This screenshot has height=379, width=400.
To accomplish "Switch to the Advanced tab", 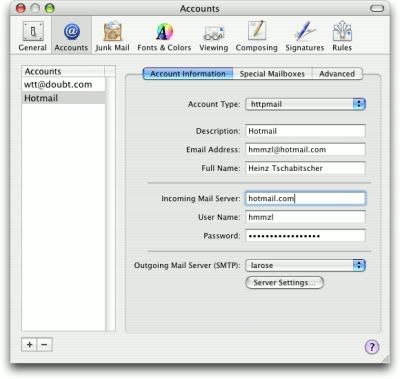I will click(337, 74).
